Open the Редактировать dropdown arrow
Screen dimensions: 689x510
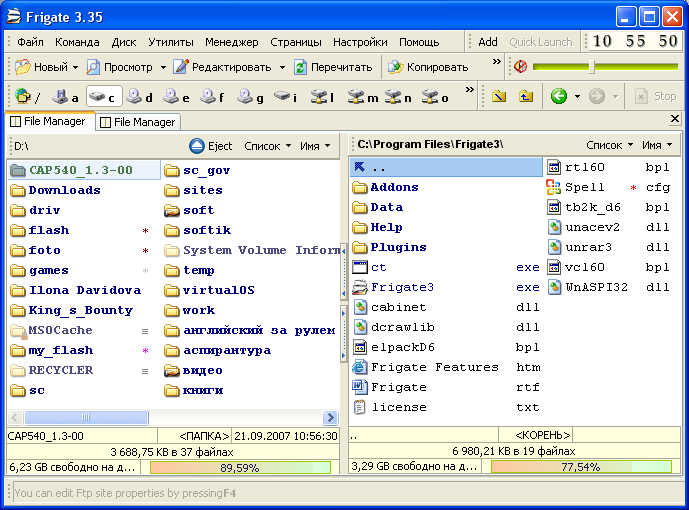282,67
